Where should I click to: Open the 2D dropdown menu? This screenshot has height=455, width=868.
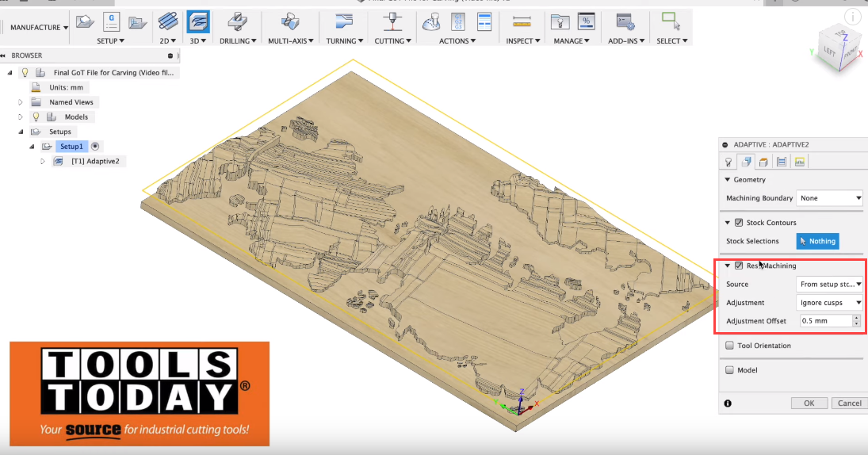tap(168, 41)
